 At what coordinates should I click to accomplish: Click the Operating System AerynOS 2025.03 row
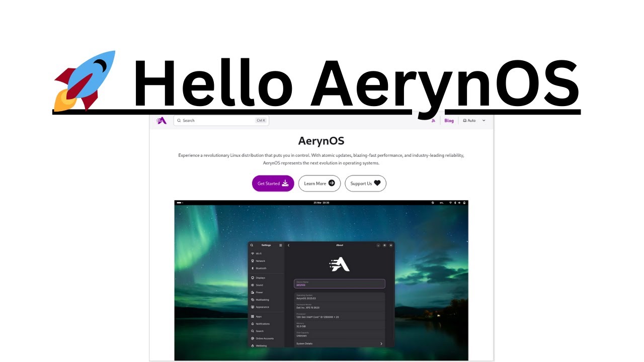(340, 297)
